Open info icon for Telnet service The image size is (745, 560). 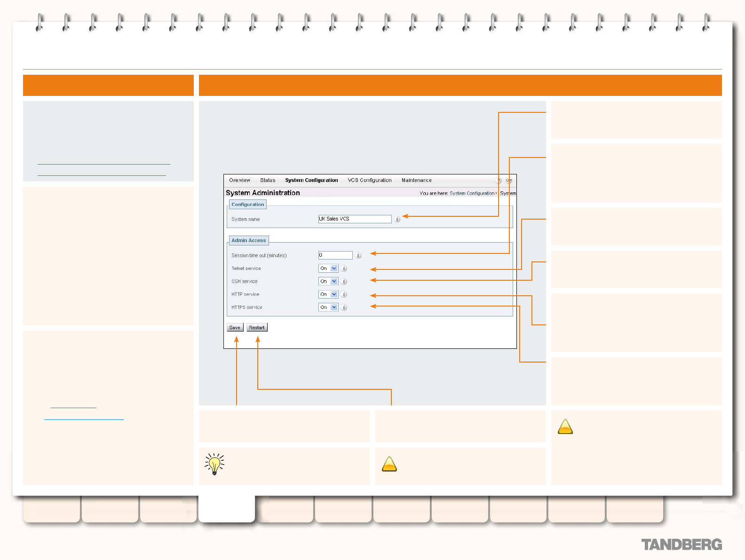pos(344,268)
